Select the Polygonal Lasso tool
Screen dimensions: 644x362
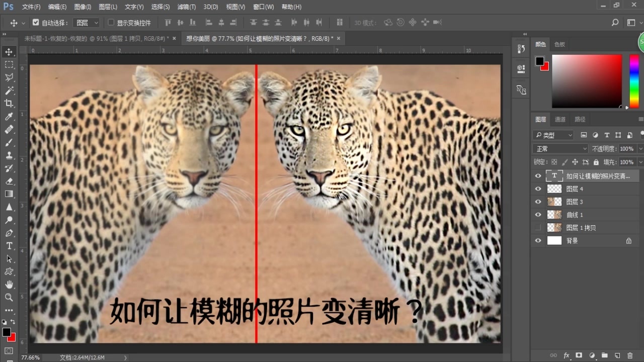(x=9, y=77)
